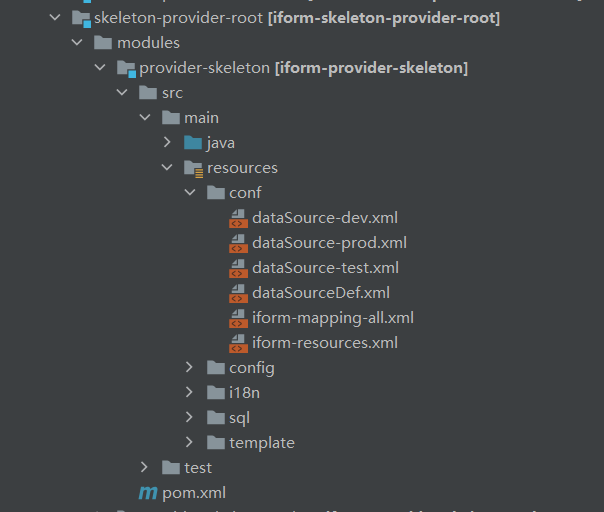Click the resources folder icon
Viewport: 604px width, 512px height.
pos(192,168)
